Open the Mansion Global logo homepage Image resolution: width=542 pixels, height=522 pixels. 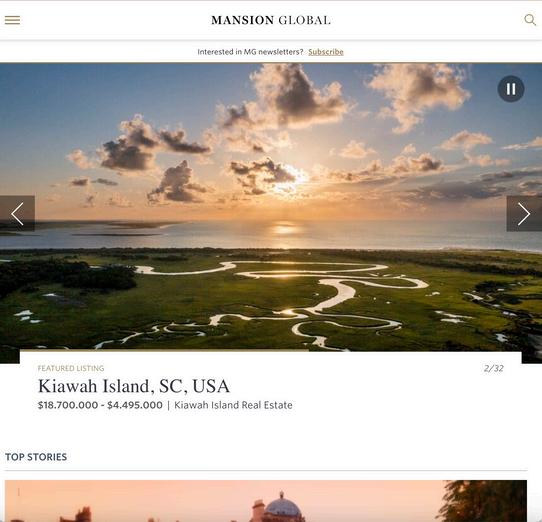271,20
